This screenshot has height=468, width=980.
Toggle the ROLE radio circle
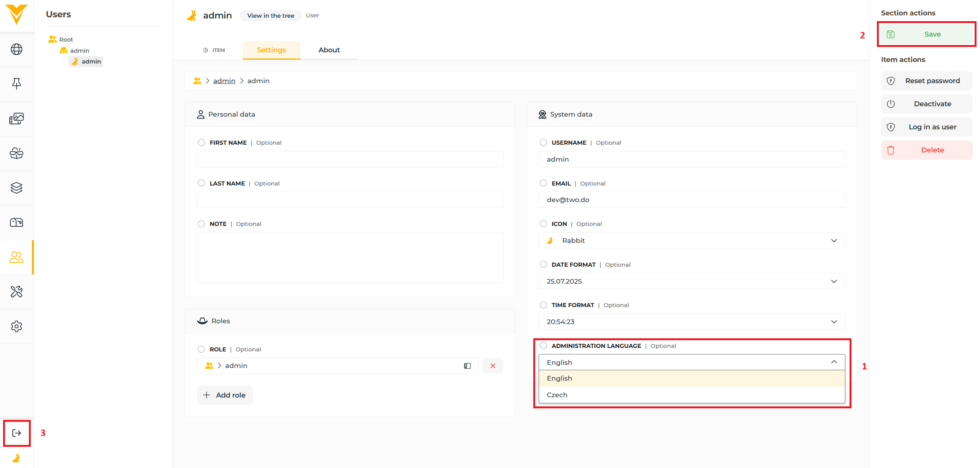(201, 349)
